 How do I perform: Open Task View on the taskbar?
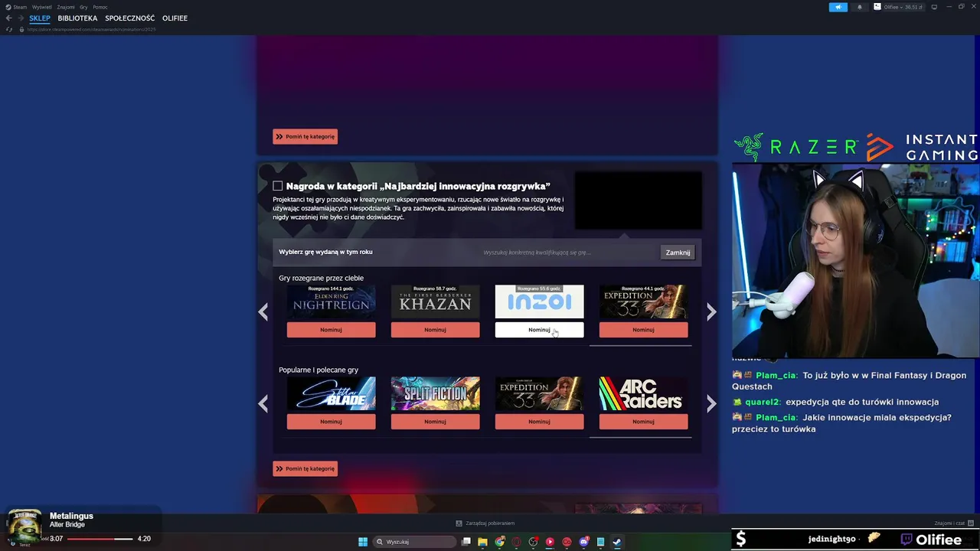click(x=465, y=542)
